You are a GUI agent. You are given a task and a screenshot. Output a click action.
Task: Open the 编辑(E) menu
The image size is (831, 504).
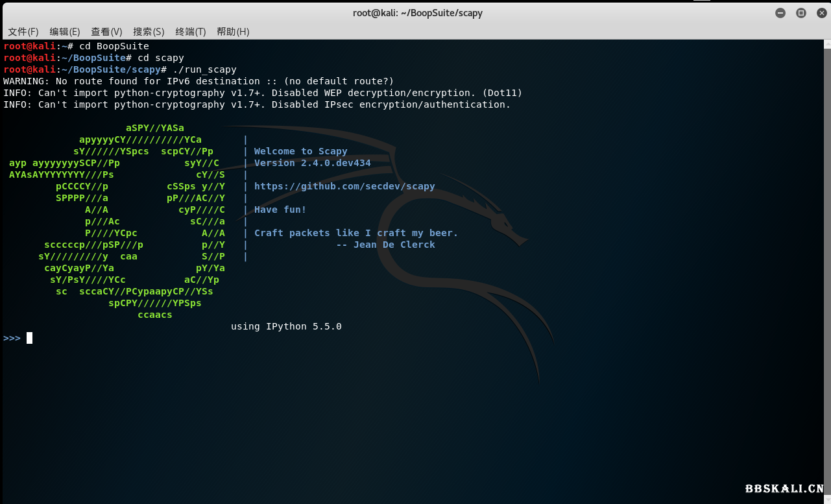[x=64, y=31]
